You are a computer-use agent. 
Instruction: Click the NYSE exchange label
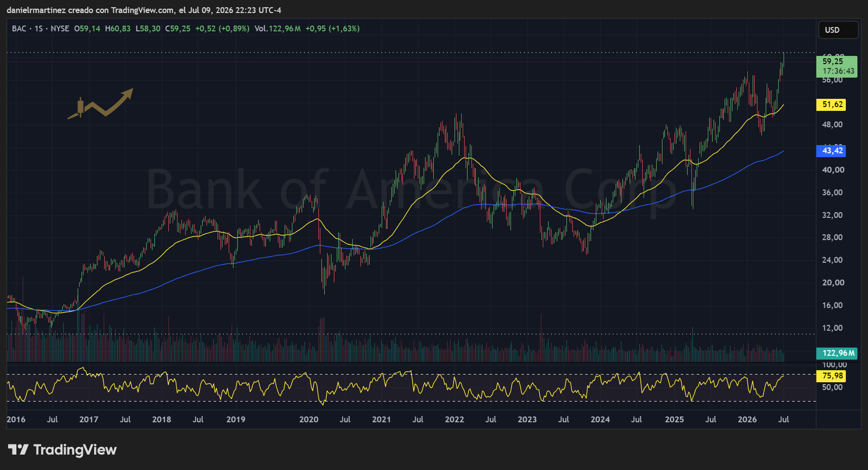60,28
